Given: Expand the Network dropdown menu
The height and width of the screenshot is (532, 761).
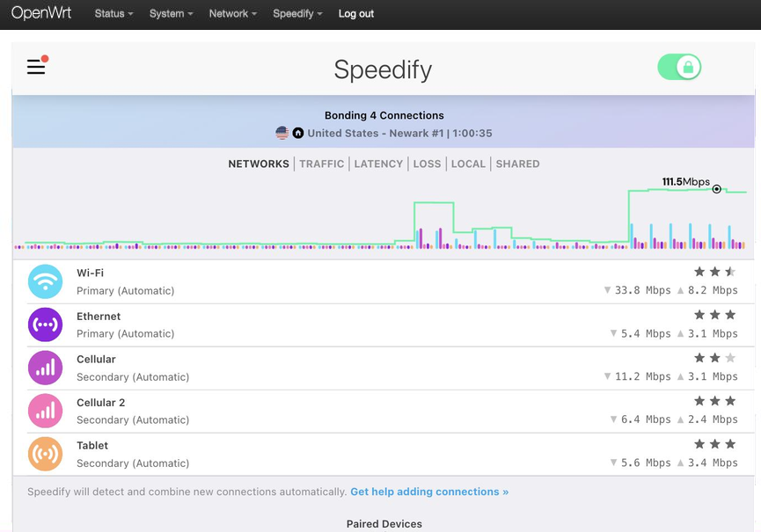Looking at the screenshot, I should click(232, 13).
